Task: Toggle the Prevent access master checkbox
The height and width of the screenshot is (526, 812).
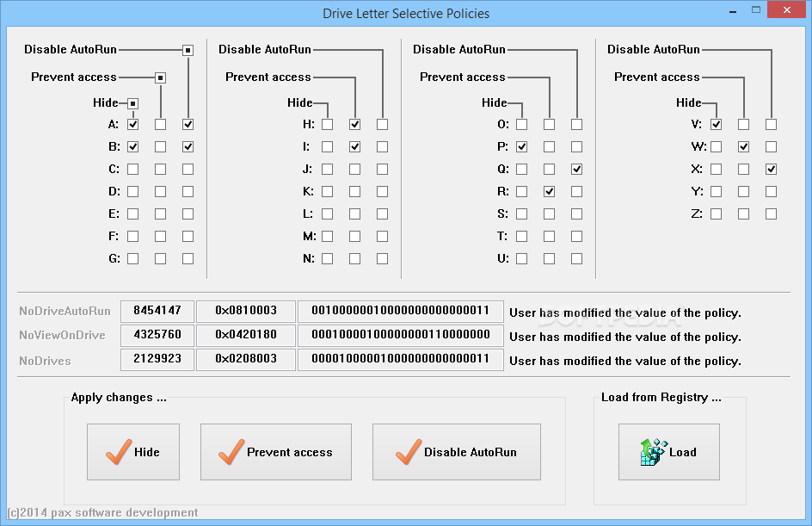Action: pos(161,77)
